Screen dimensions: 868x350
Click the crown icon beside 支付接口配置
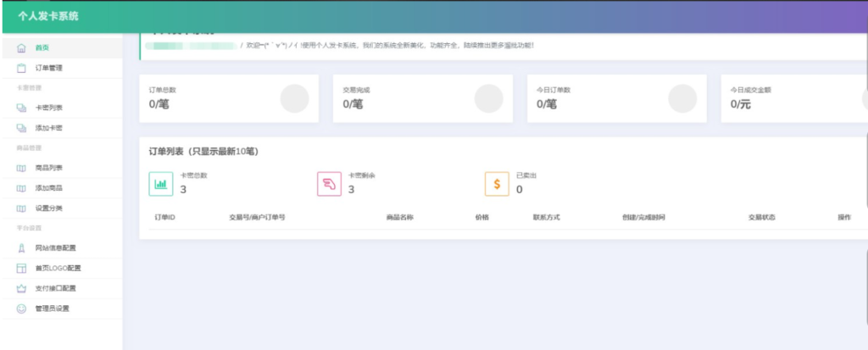pos(21,288)
